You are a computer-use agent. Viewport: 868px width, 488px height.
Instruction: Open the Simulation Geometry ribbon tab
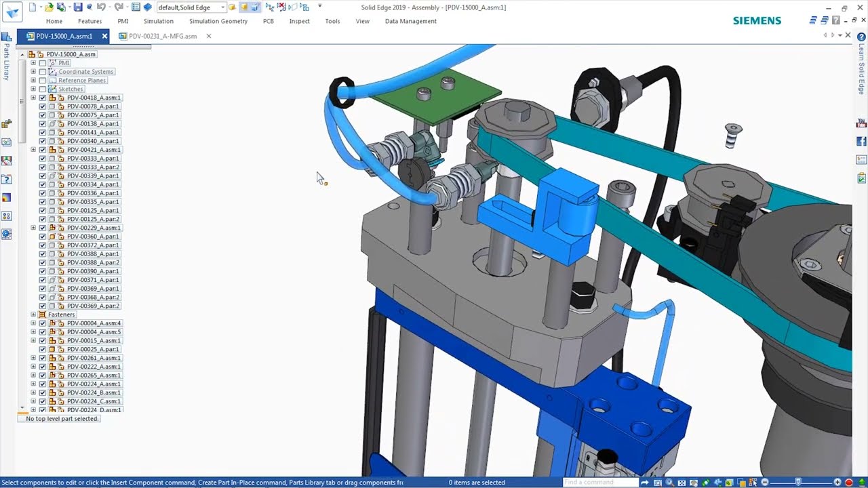tap(218, 21)
